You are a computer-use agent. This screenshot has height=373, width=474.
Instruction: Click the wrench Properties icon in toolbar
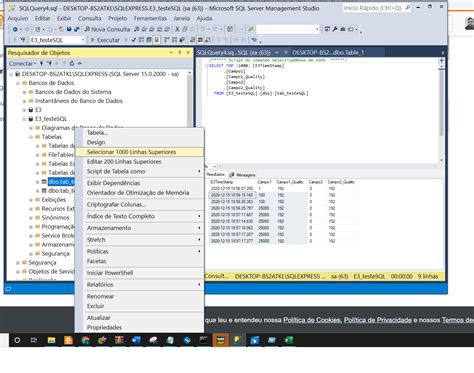pos(335,29)
